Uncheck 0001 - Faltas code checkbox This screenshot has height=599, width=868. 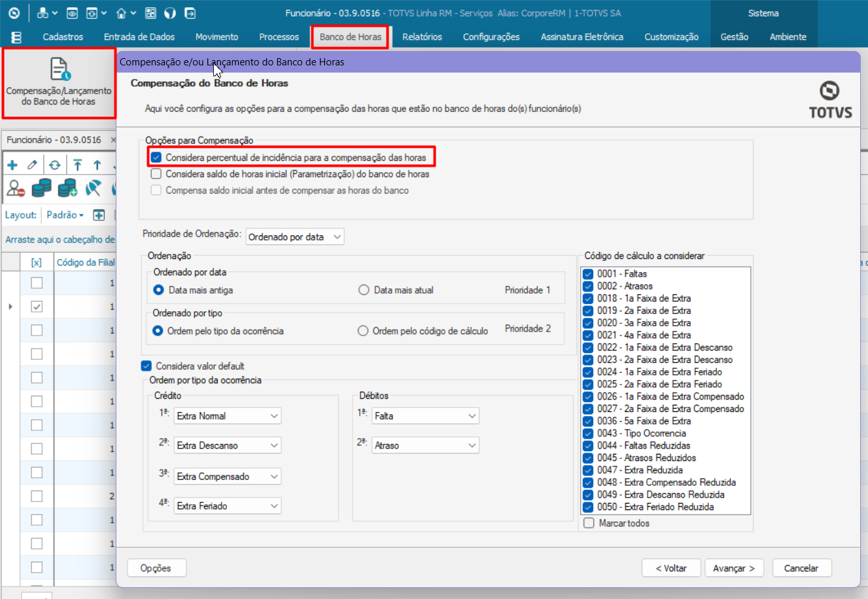588,274
